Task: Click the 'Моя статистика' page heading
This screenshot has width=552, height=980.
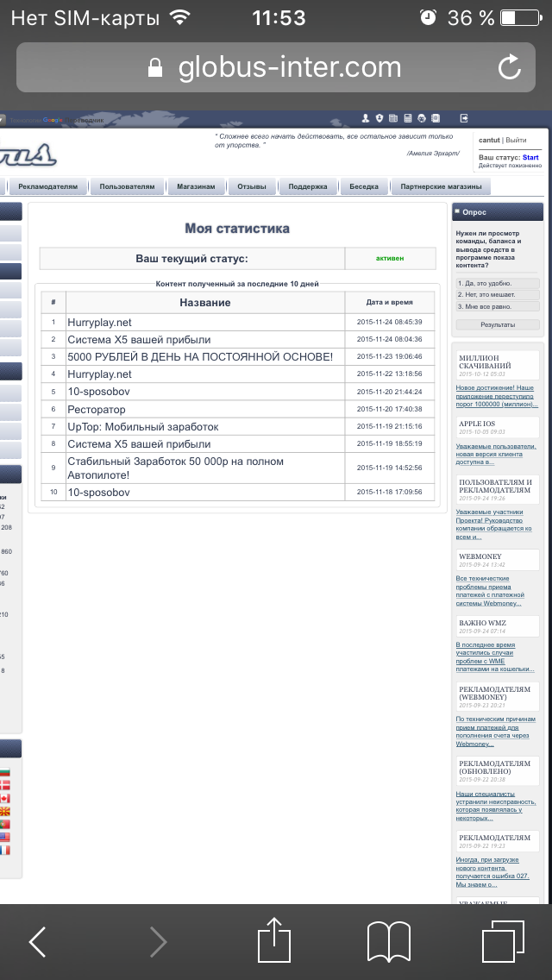Action: click(x=237, y=228)
